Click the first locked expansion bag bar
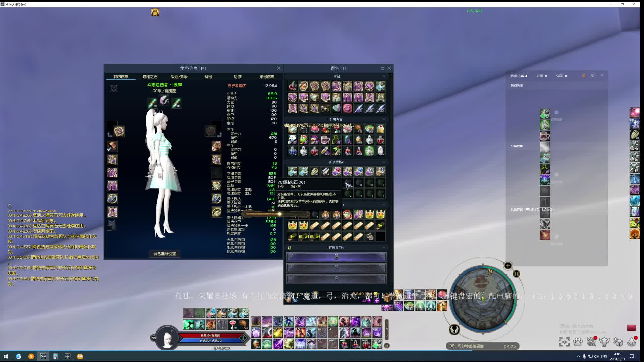Image resolution: width=644 pixels, height=362 pixels. pyautogui.click(x=336, y=257)
